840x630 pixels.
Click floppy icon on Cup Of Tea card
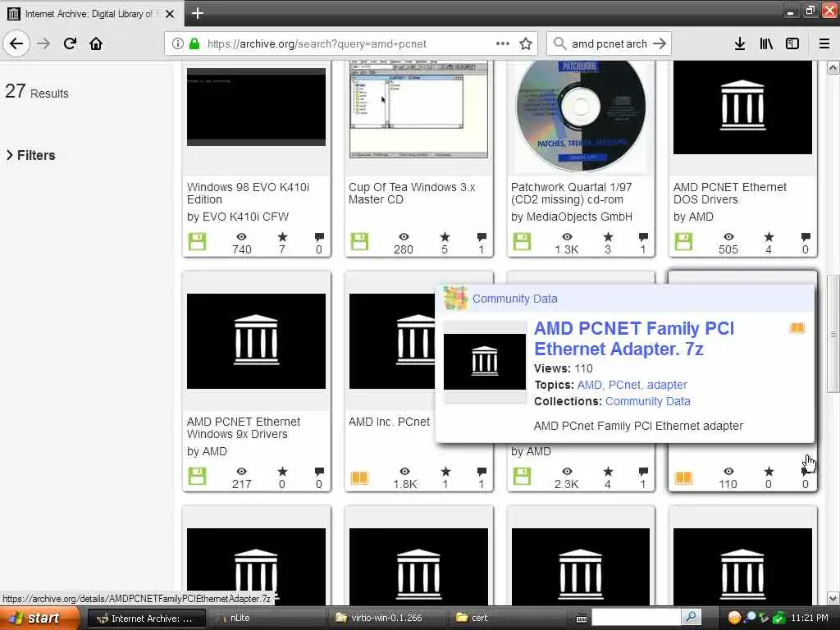pos(359,242)
